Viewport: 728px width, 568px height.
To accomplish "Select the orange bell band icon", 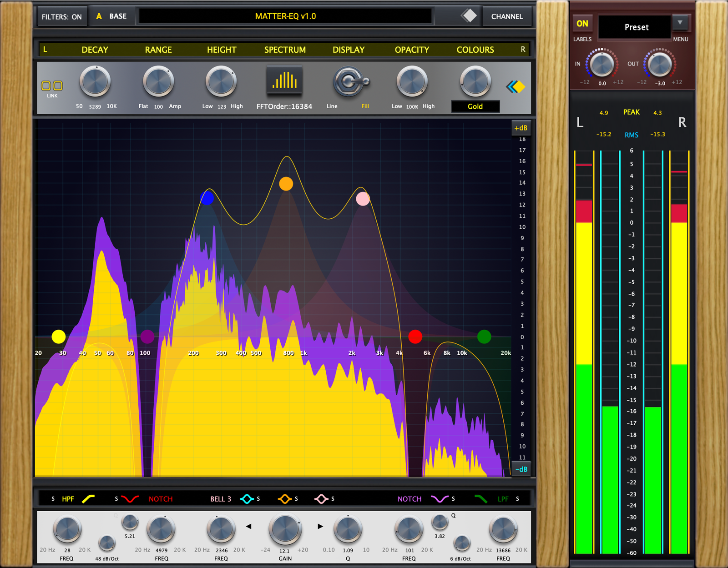I will [285, 499].
